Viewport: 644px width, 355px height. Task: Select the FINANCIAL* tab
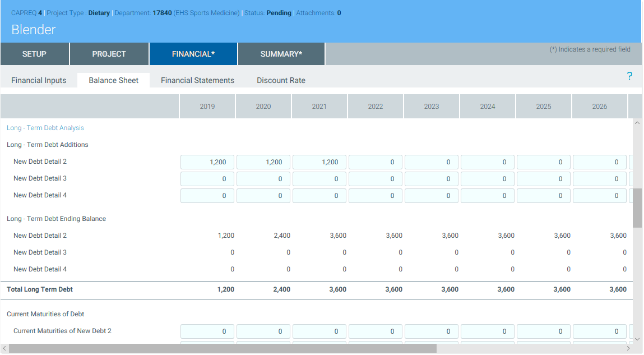193,54
